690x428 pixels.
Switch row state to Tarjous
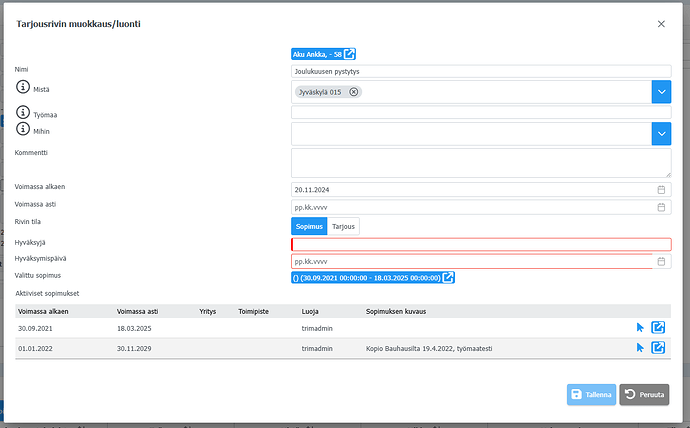tap(343, 227)
